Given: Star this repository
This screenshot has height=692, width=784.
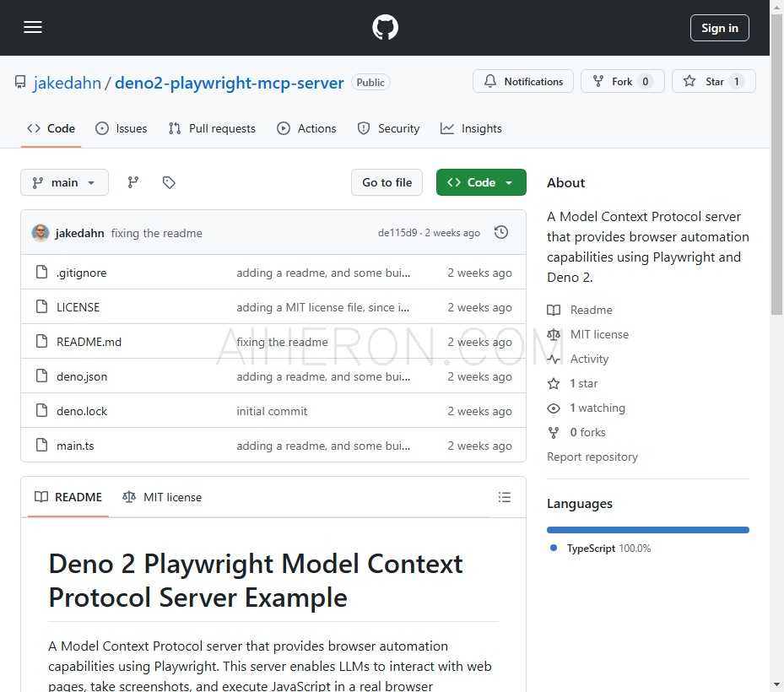Looking at the screenshot, I should click(x=713, y=82).
